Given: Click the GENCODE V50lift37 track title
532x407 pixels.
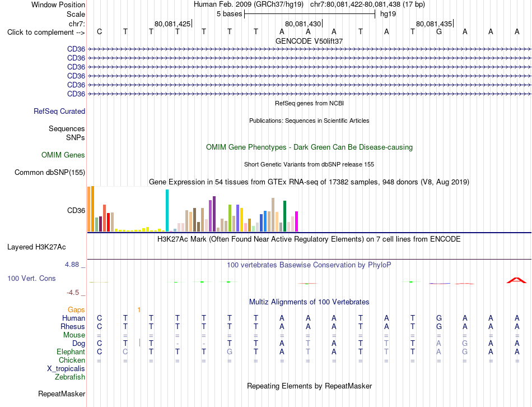Looking at the screenshot, I should pos(309,41).
